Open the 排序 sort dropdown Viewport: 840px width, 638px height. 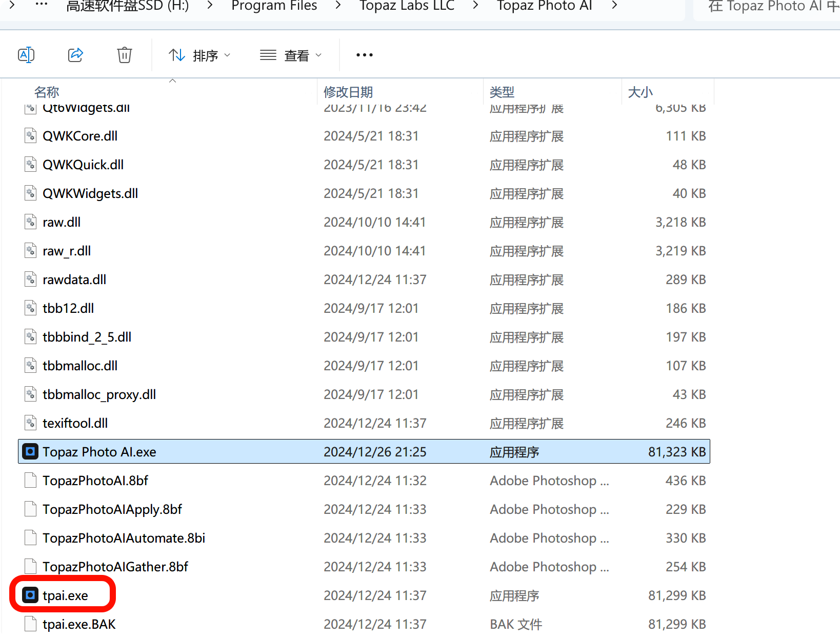199,55
